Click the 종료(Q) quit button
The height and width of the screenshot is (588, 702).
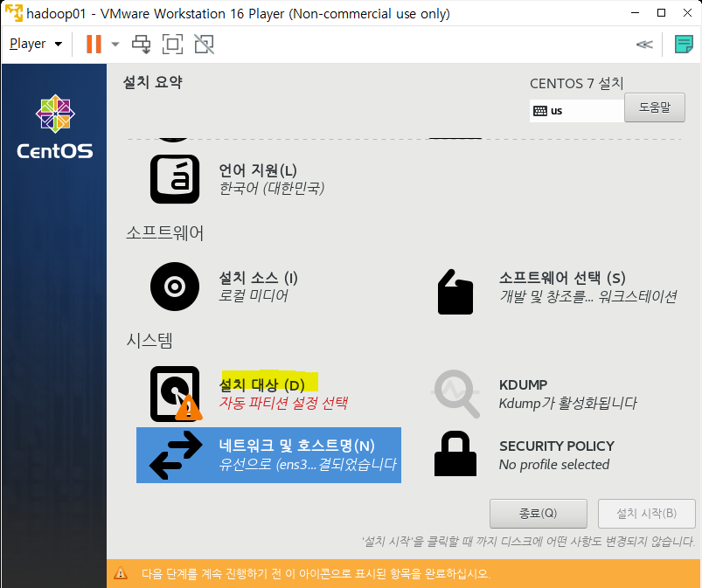point(539,513)
